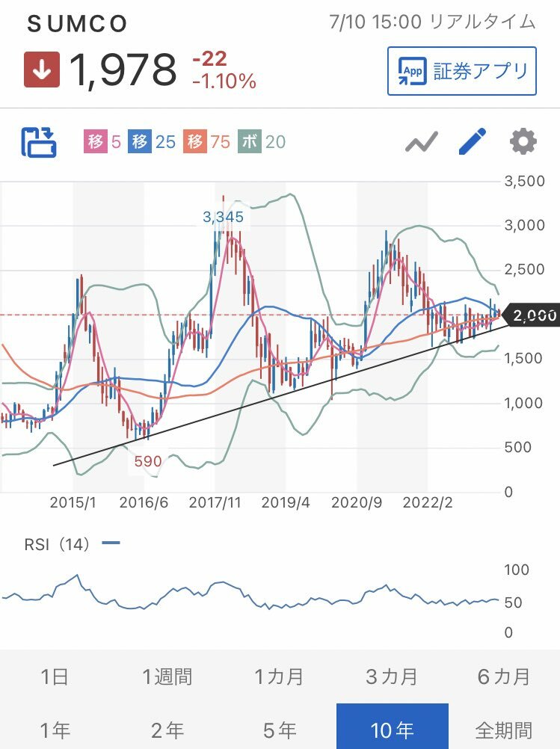
Task: Switch to the 1週間 time range
Action: click(x=167, y=677)
